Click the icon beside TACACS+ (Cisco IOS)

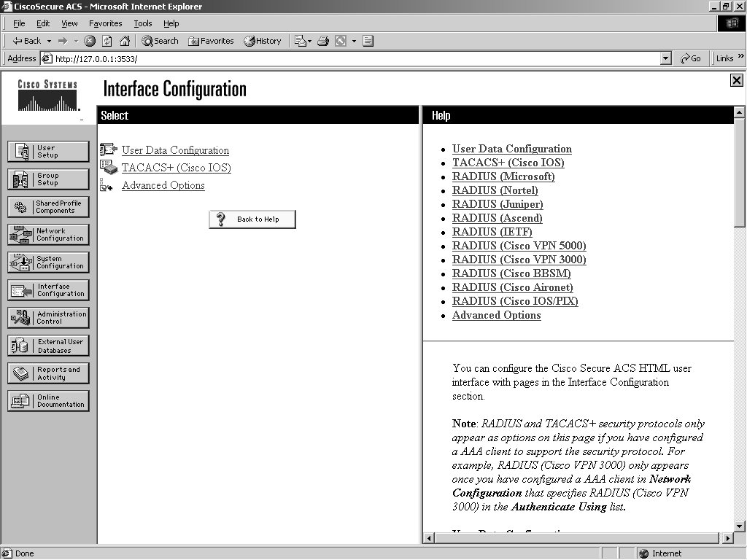(108, 167)
